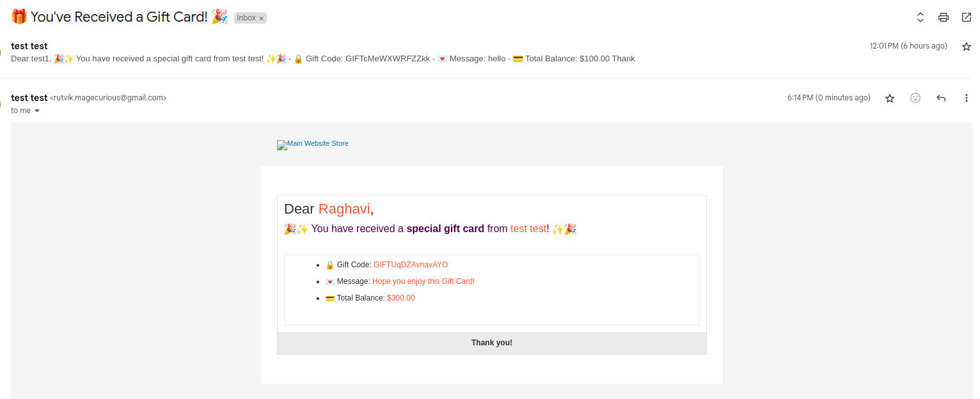Collapse the expanded conversation view
980x399 pixels.
(x=920, y=17)
